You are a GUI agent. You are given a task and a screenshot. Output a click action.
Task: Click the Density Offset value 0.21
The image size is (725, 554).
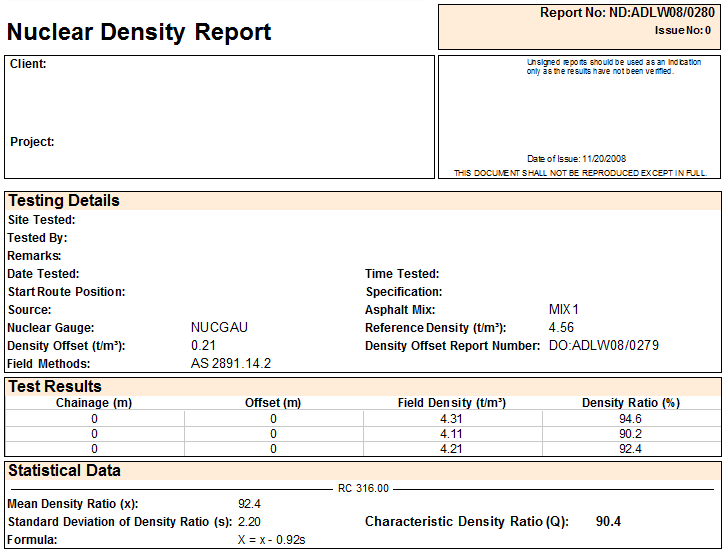click(203, 346)
